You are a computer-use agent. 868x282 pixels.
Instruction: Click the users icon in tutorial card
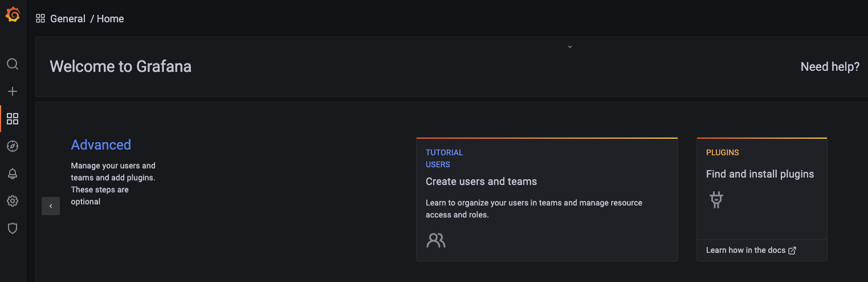click(435, 240)
